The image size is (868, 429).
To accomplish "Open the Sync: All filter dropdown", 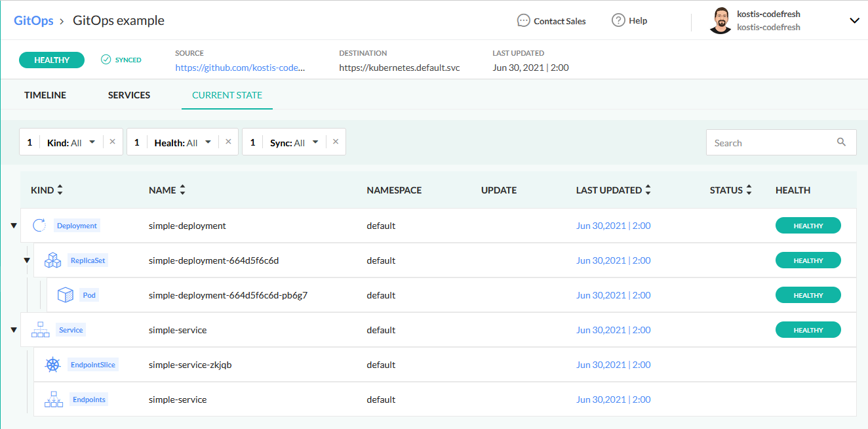I will point(295,142).
